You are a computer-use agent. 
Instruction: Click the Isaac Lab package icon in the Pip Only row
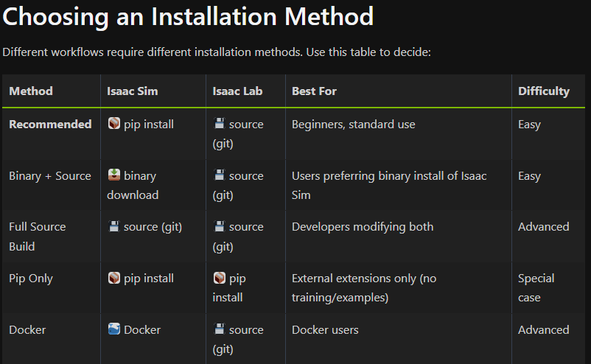tap(220, 278)
